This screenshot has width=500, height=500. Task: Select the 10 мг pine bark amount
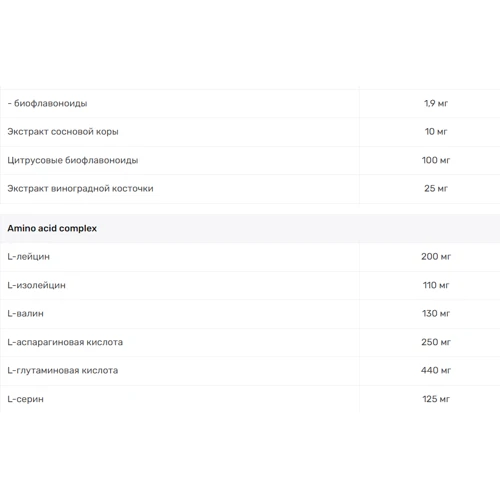click(436, 132)
